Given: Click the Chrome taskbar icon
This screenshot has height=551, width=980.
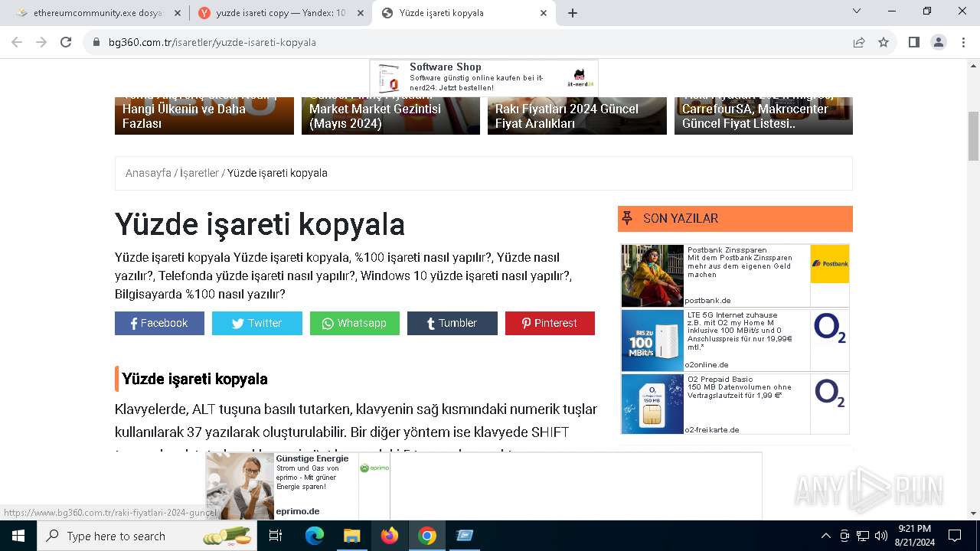Looking at the screenshot, I should pos(426,536).
